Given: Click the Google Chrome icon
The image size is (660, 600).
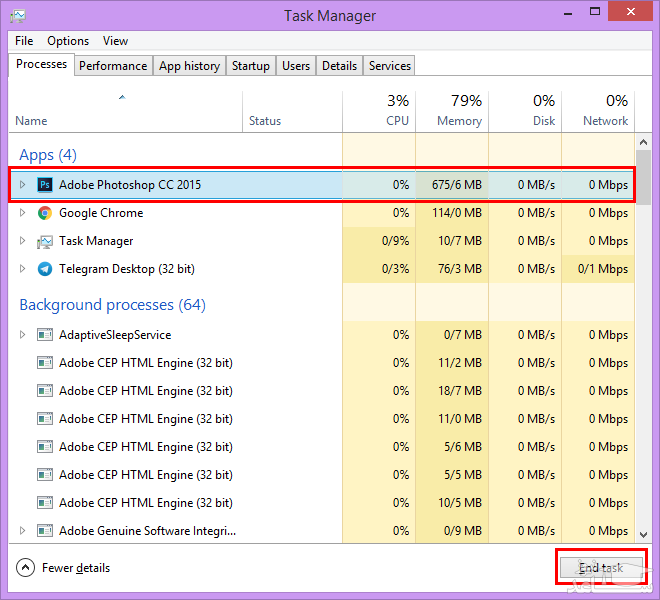Looking at the screenshot, I should coord(45,213).
